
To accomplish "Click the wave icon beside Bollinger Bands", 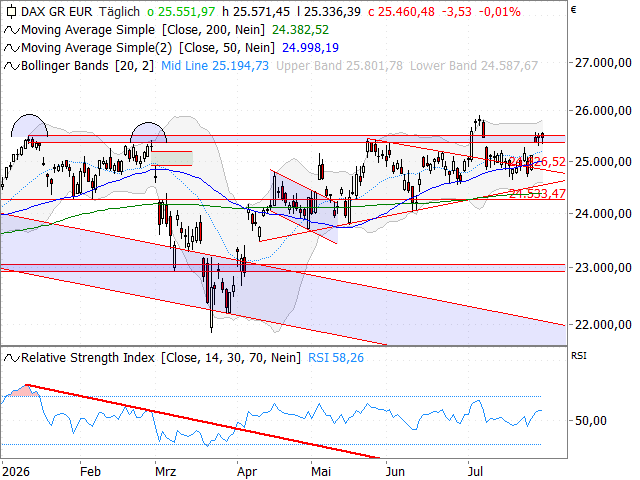I will click(x=11, y=66).
